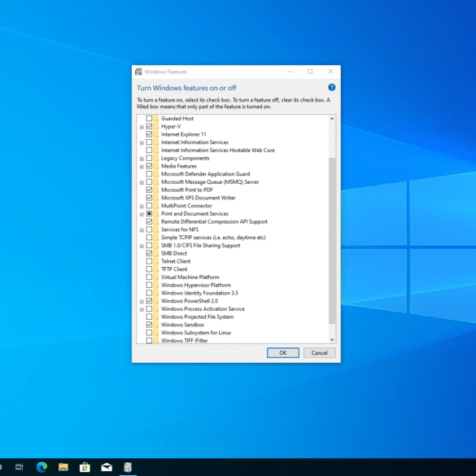476x476 pixels.
Task: Uncheck the Windows Sandbox checkbox
Action: click(x=149, y=325)
